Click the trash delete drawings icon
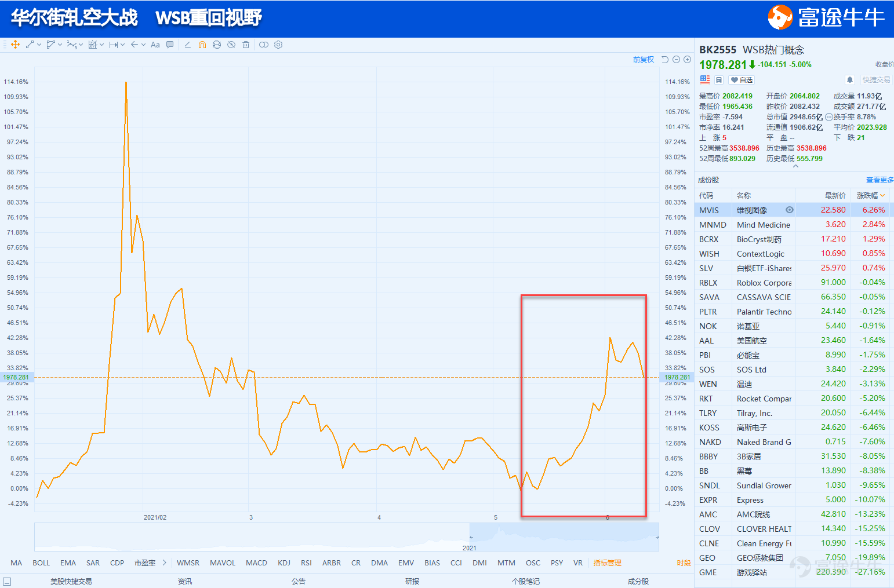 coord(246,45)
